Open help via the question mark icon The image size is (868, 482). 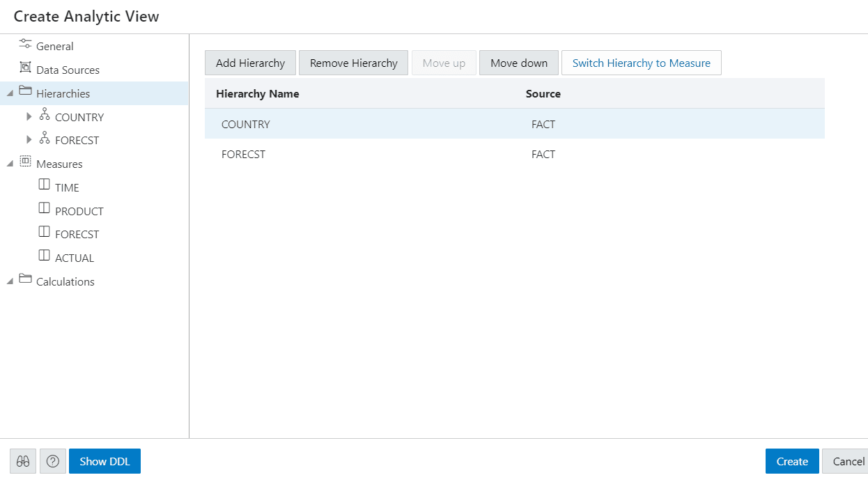pos(52,461)
